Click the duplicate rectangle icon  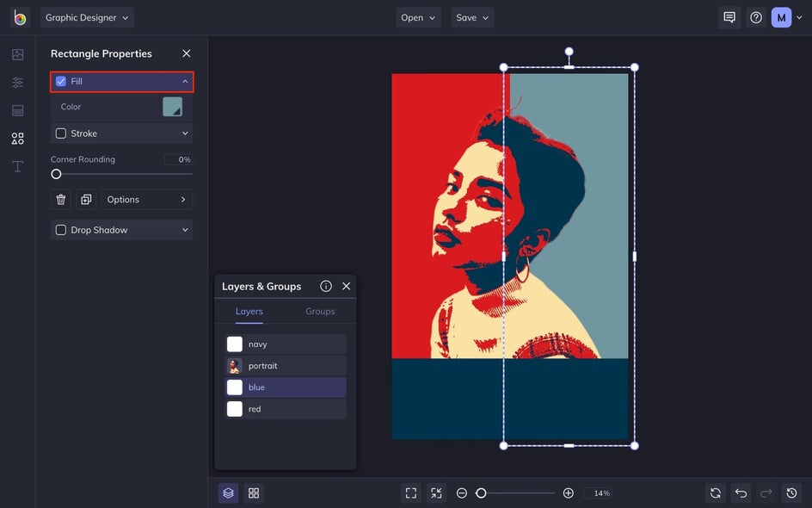86,200
